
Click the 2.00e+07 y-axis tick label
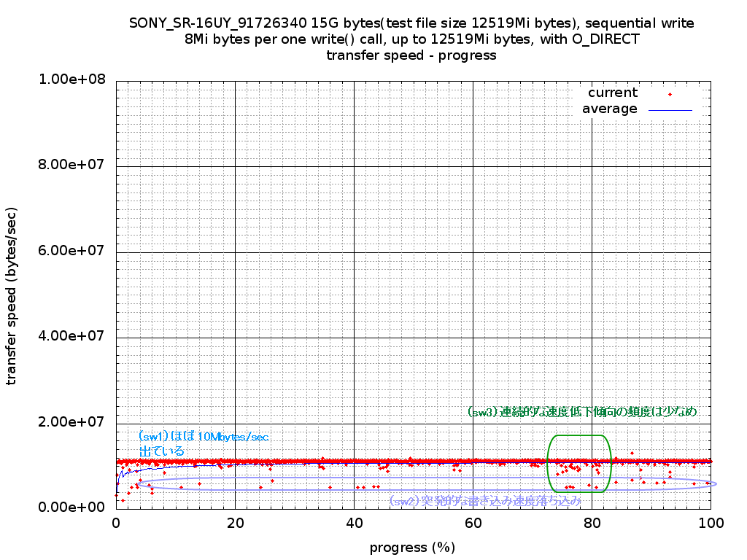tap(71, 422)
